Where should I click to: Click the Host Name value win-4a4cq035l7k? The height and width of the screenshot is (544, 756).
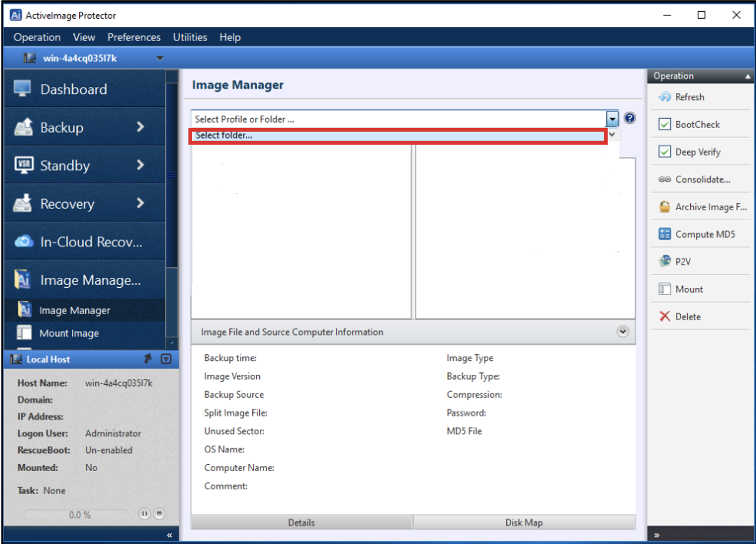119,383
